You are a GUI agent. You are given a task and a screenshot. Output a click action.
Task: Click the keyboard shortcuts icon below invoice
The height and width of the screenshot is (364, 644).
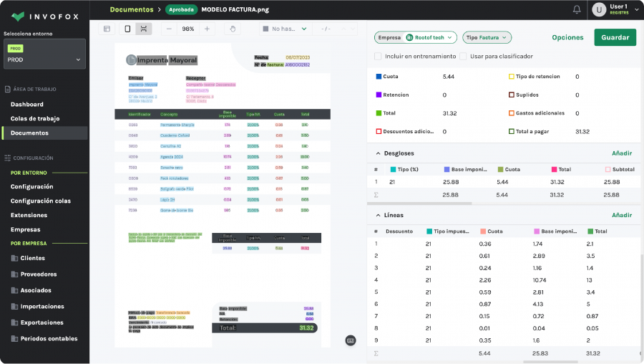pos(350,340)
